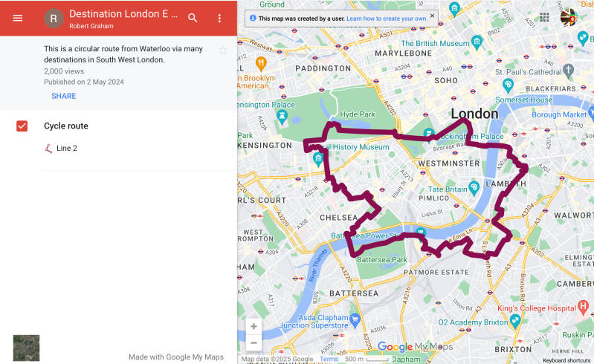Star this map

click(222, 50)
